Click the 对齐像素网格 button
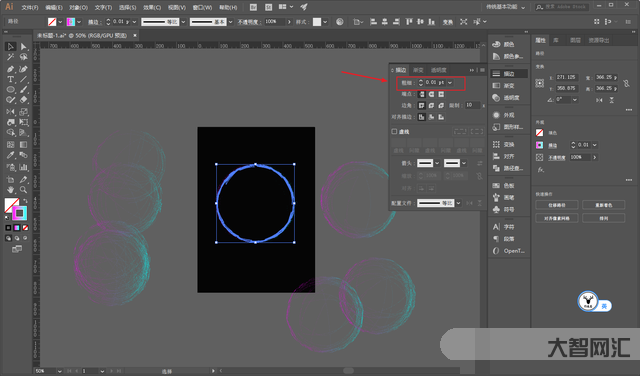 (557, 218)
